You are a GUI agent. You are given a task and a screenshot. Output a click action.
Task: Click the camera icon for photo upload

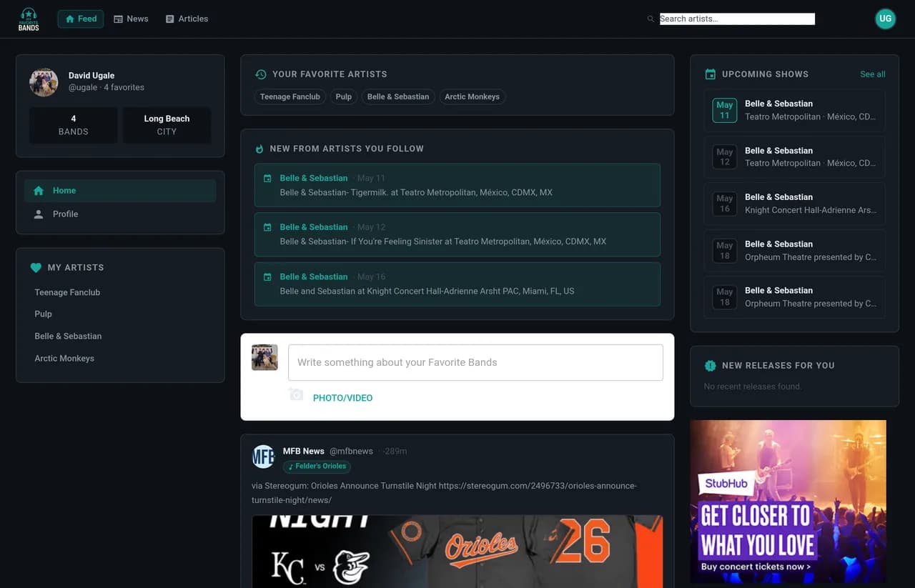point(297,394)
